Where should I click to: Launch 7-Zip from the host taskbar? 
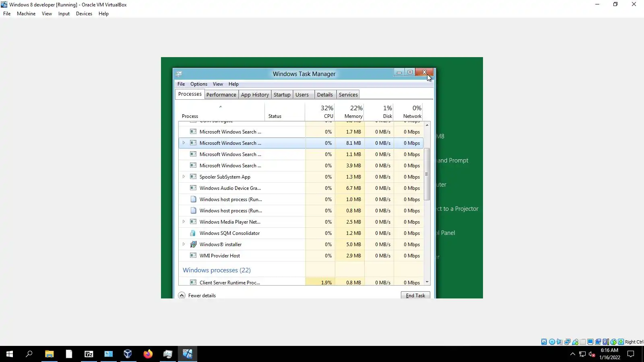(89, 354)
